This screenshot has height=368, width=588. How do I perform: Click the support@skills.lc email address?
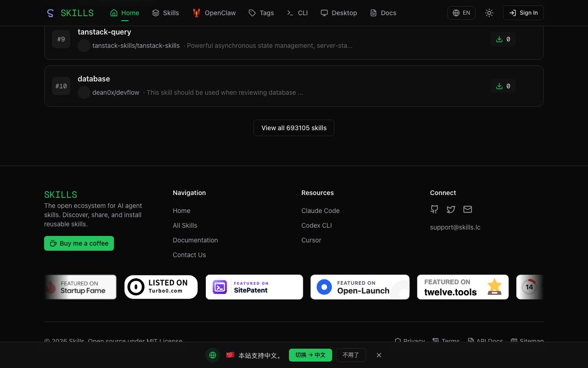click(x=455, y=227)
